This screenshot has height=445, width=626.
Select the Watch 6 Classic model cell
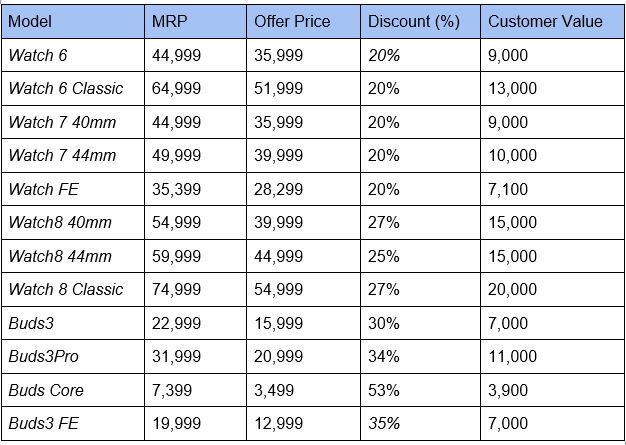66,88
